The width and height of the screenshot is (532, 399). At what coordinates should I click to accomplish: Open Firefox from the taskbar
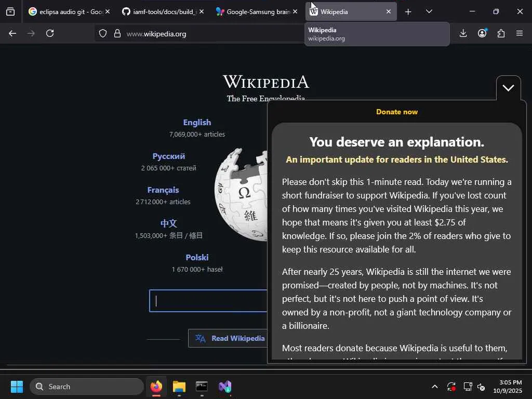pyautogui.click(x=156, y=387)
